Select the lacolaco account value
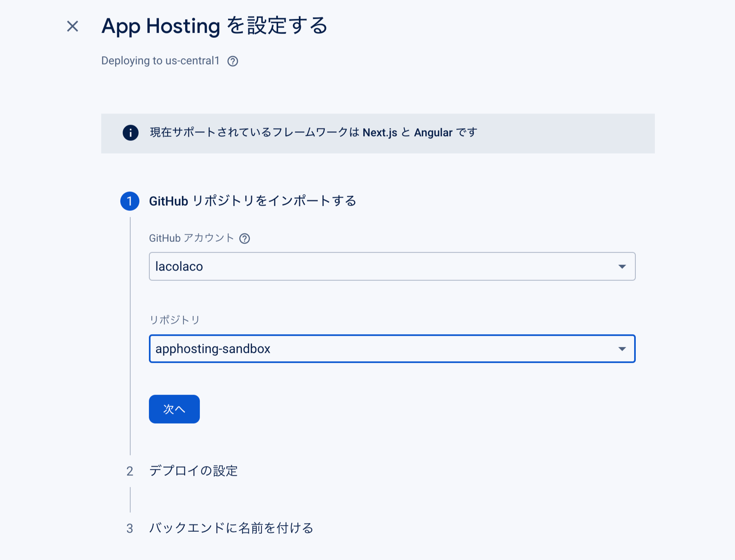This screenshot has height=560, width=735. [x=179, y=267]
